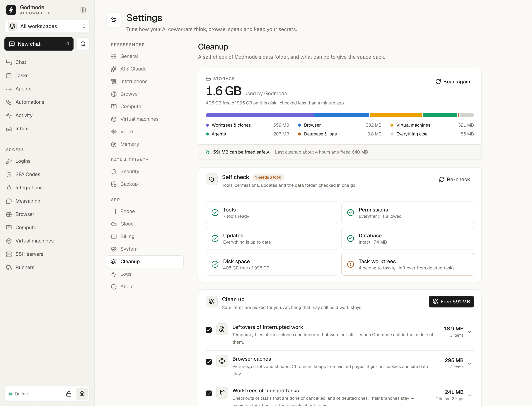Image resolution: width=532 pixels, height=406 pixels.
Task: Click the Scan again button
Action: pyautogui.click(x=453, y=82)
